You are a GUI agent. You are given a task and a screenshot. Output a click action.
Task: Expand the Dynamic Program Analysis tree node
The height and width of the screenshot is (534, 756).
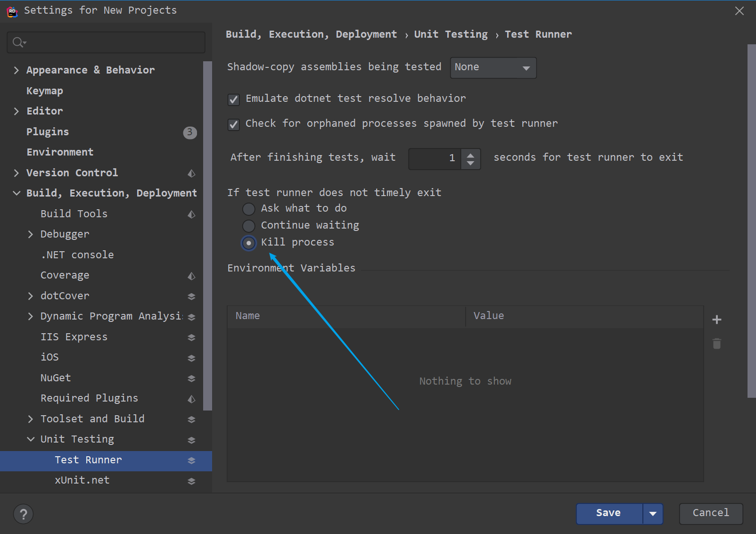pyautogui.click(x=31, y=316)
